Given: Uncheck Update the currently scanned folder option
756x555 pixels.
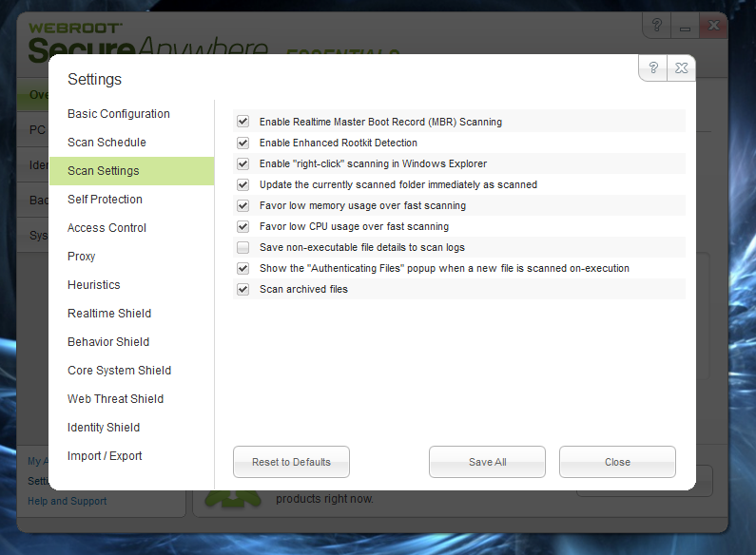Looking at the screenshot, I should [243, 184].
